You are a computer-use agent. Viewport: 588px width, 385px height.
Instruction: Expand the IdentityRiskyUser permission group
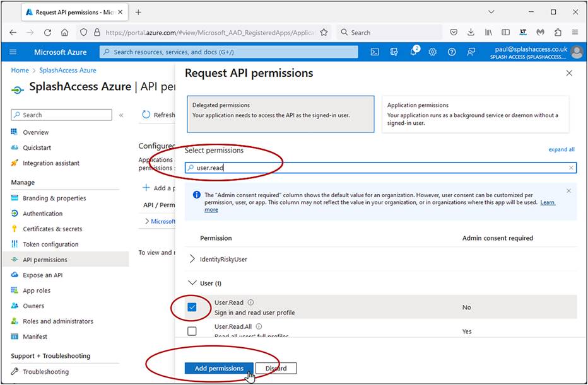(192, 259)
